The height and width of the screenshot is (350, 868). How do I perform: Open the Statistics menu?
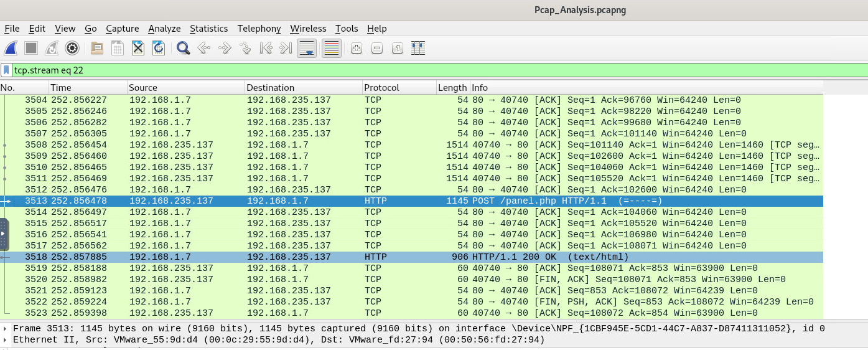tap(208, 29)
